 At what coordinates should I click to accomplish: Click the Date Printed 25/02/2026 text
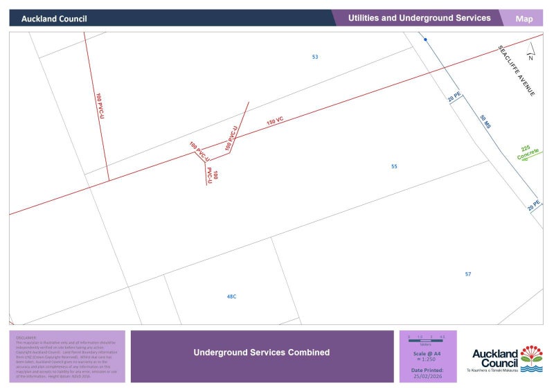click(x=427, y=372)
